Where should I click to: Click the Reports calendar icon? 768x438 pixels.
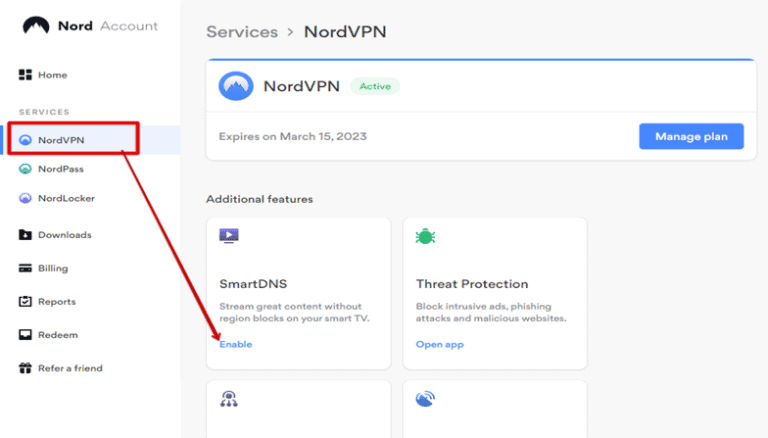[25, 301]
